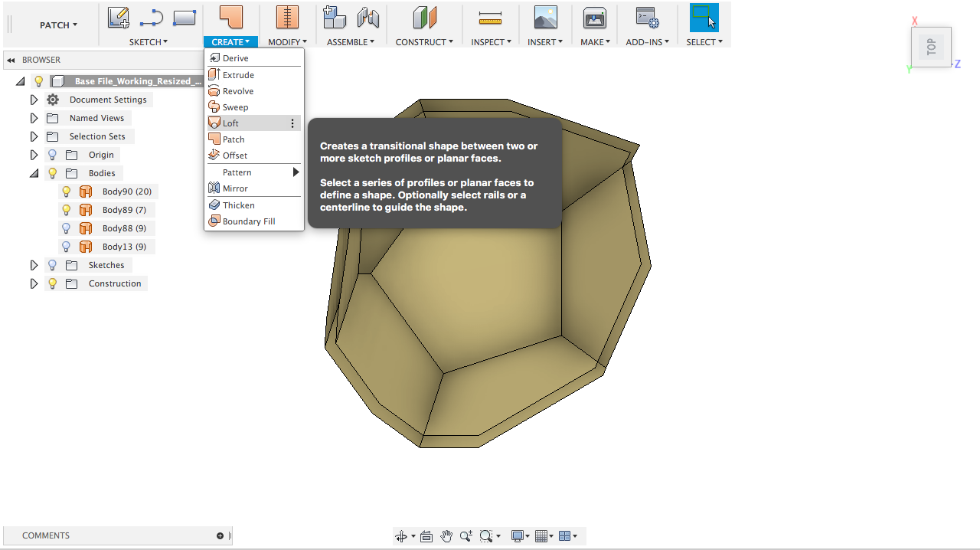Viewport: 980px width, 550px height.
Task: Choose Loft from Create menu
Action: tap(254, 123)
